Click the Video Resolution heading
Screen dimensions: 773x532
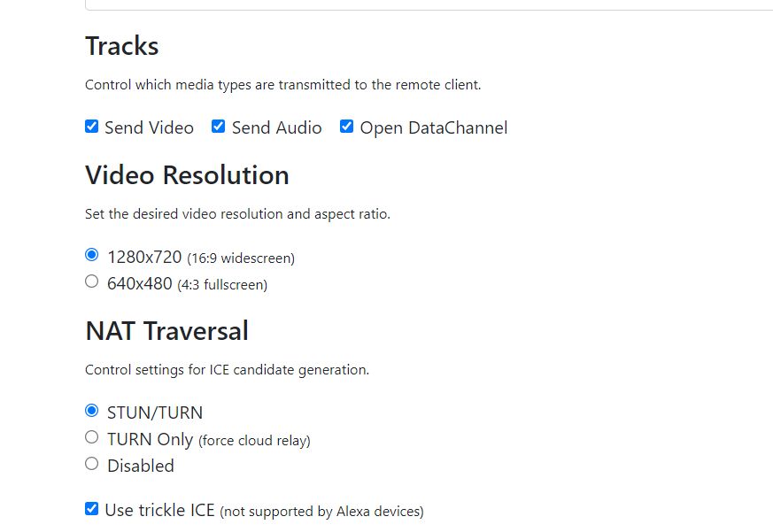click(187, 174)
